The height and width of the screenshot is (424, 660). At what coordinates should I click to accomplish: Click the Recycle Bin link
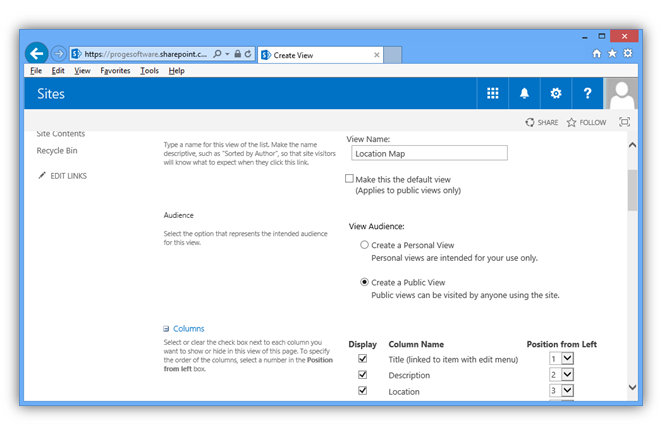[56, 151]
